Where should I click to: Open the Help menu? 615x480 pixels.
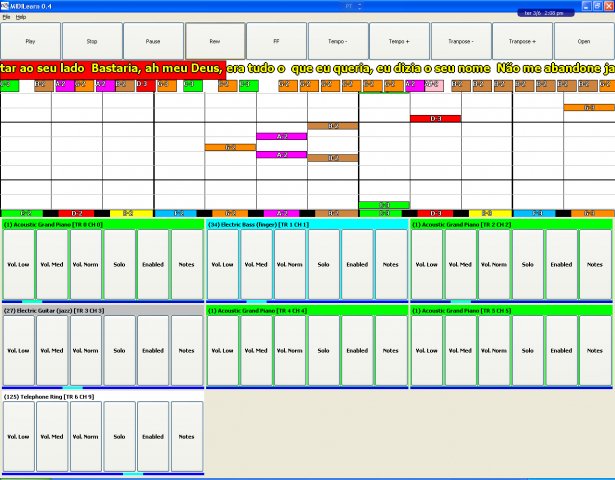[x=21, y=17]
